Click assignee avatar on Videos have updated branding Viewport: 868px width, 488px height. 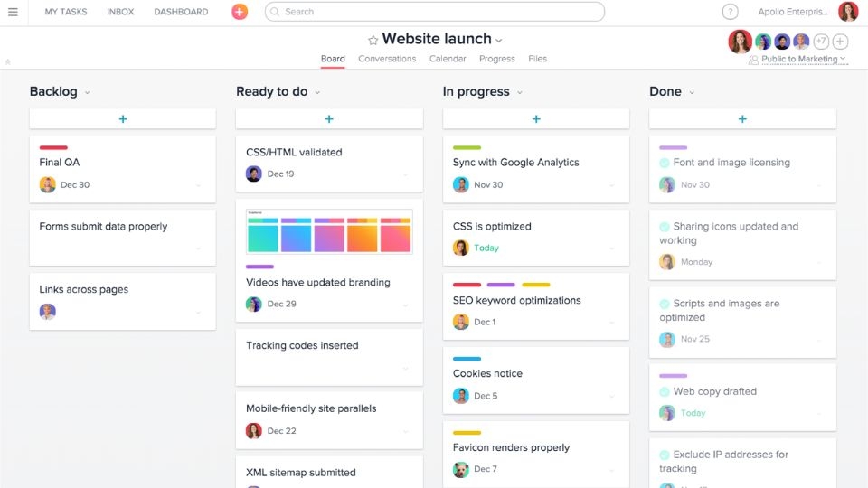pos(254,304)
